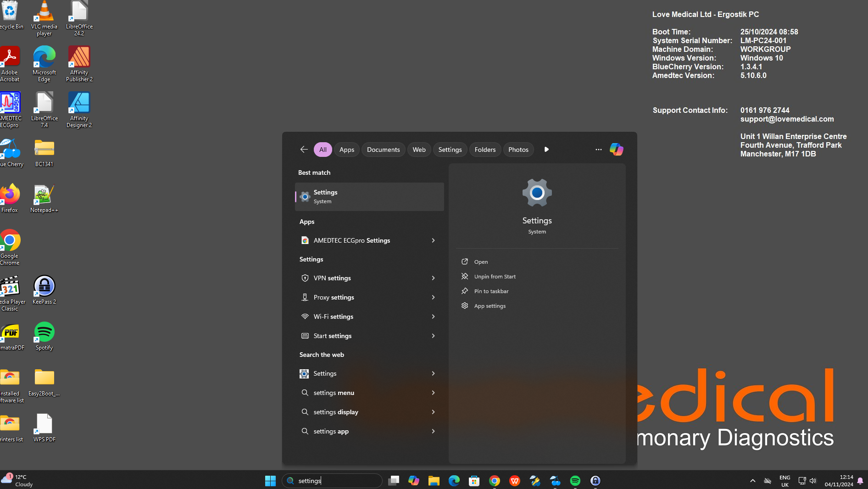Open AMEDTEC ECGpro desktop icon
Screen dimensions: 868x489
tap(10, 110)
